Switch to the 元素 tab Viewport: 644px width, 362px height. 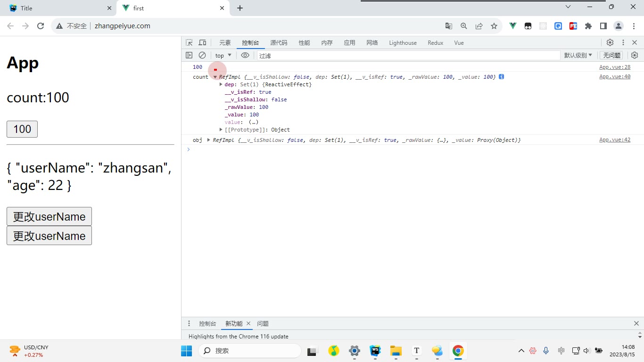click(x=225, y=42)
